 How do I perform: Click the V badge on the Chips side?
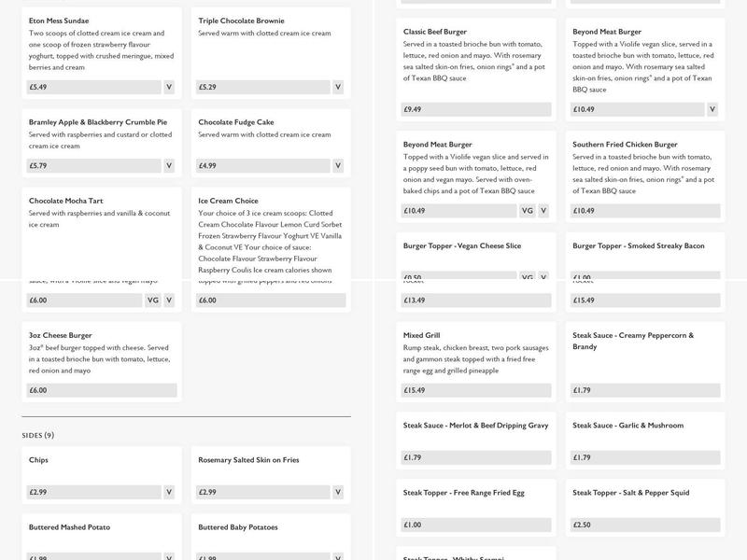[169, 492]
